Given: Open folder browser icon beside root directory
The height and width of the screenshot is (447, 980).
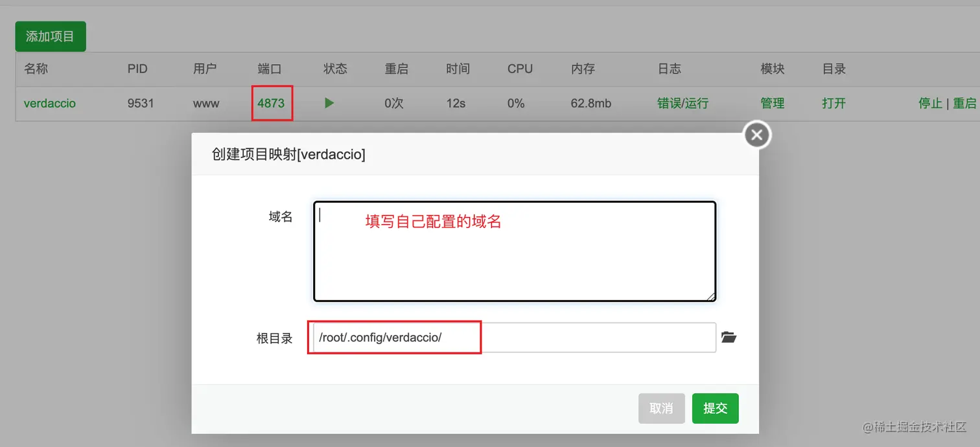Looking at the screenshot, I should (x=729, y=337).
